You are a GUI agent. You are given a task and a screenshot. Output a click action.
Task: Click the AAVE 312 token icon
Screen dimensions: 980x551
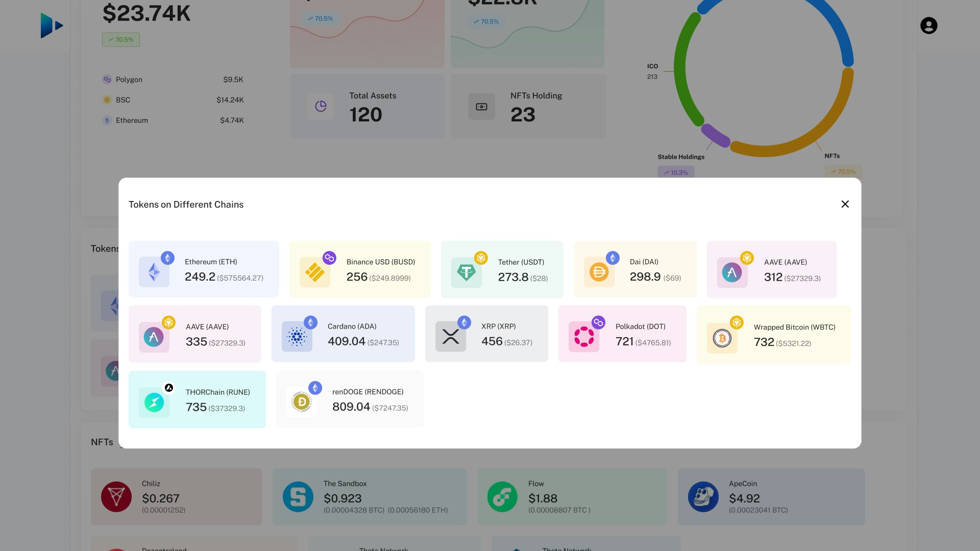pyautogui.click(x=732, y=272)
